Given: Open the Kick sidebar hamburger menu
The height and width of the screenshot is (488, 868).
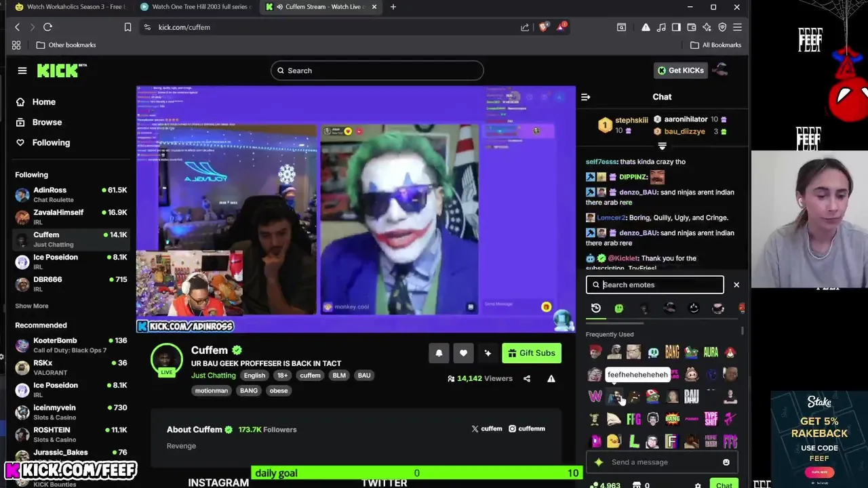Looking at the screenshot, I should pyautogui.click(x=22, y=70).
